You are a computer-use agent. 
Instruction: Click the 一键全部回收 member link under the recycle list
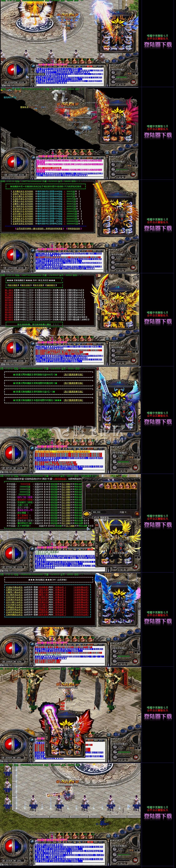39,228
